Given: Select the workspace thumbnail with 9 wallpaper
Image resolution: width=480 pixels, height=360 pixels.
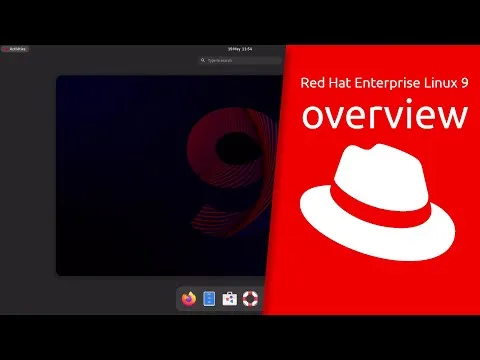Looking at the screenshot, I should click(169, 176).
